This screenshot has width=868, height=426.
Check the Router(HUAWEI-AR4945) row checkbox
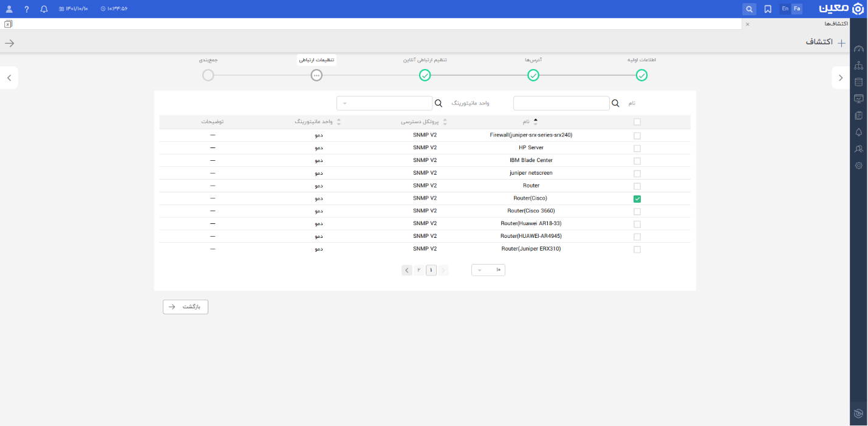[x=637, y=237]
